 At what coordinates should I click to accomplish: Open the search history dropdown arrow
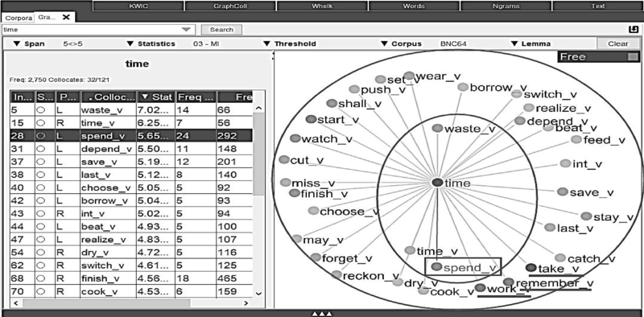[x=186, y=30]
